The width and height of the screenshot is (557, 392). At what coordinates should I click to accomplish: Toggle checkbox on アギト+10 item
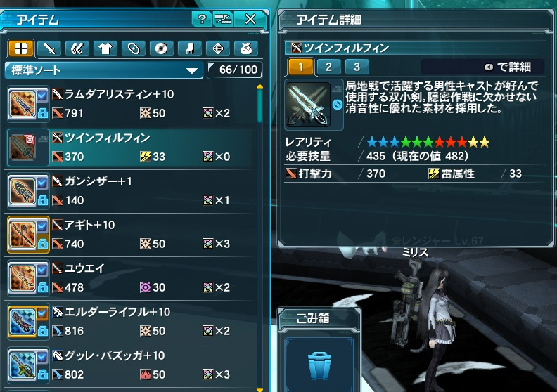(x=42, y=226)
